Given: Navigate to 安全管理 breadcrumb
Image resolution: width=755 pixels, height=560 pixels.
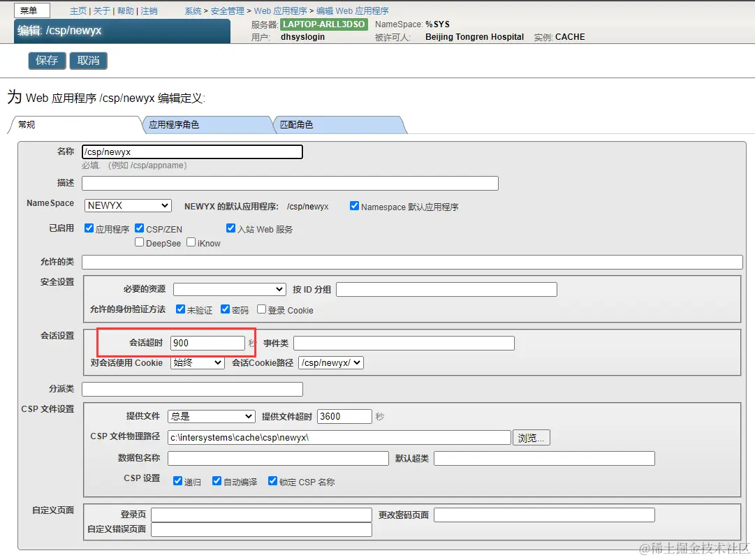Looking at the screenshot, I should point(227,11).
